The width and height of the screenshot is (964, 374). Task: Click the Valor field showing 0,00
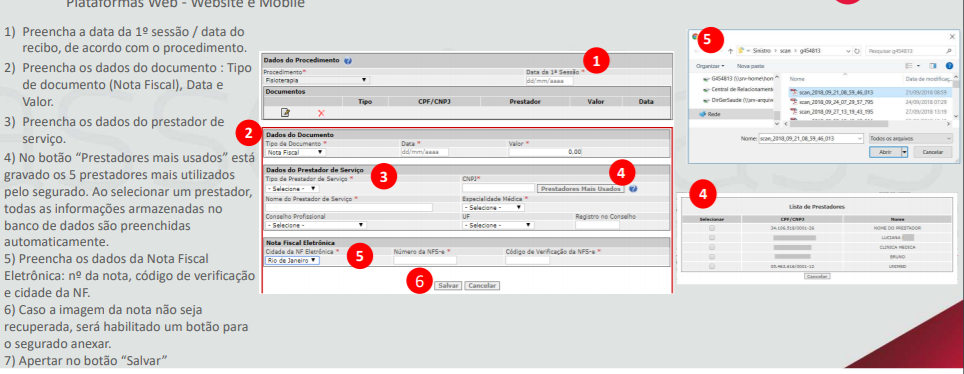(545, 152)
